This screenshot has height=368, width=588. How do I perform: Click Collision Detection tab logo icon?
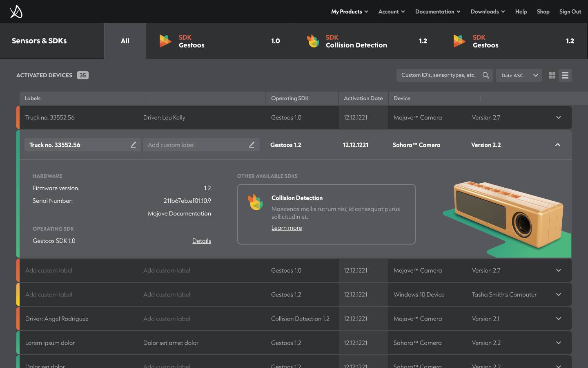pyautogui.click(x=313, y=41)
